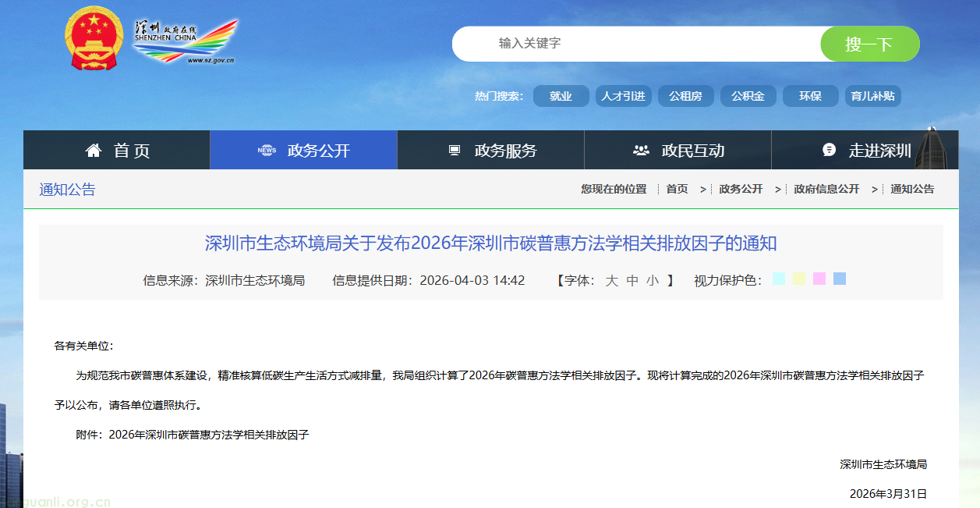Click 大 to enlarge the font size

613,279
